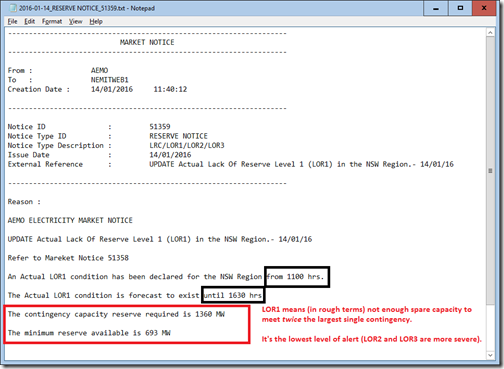
Task: Click AEMO ELECTRICITY MARKET NOTICE line
Action: click(70, 220)
